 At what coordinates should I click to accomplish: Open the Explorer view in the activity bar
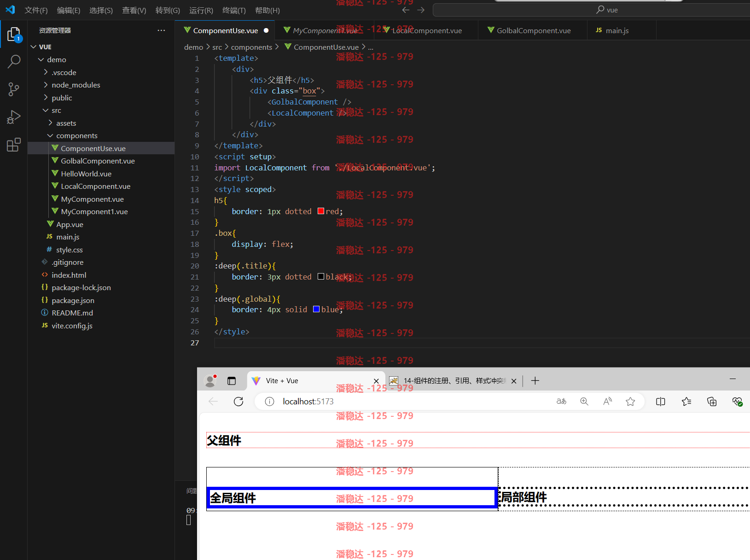tap(14, 35)
